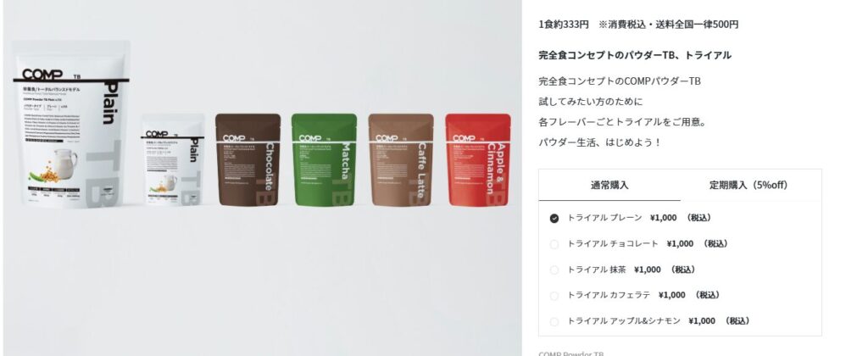Click the 完全食コンセプトのパウダーTB、トライアル heading
The width and height of the screenshot is (868, 356).
(x=635, y=55)
